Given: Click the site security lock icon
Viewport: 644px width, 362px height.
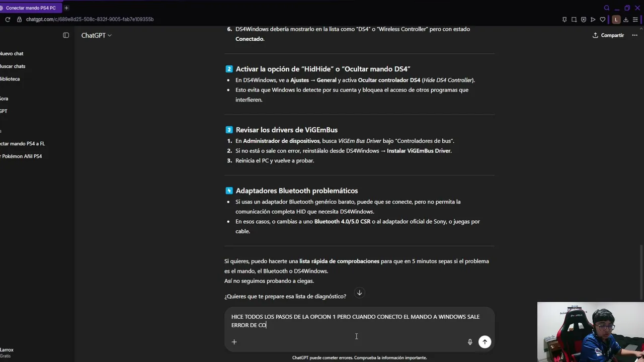Looking at the screenshot, I should (19, 20).
